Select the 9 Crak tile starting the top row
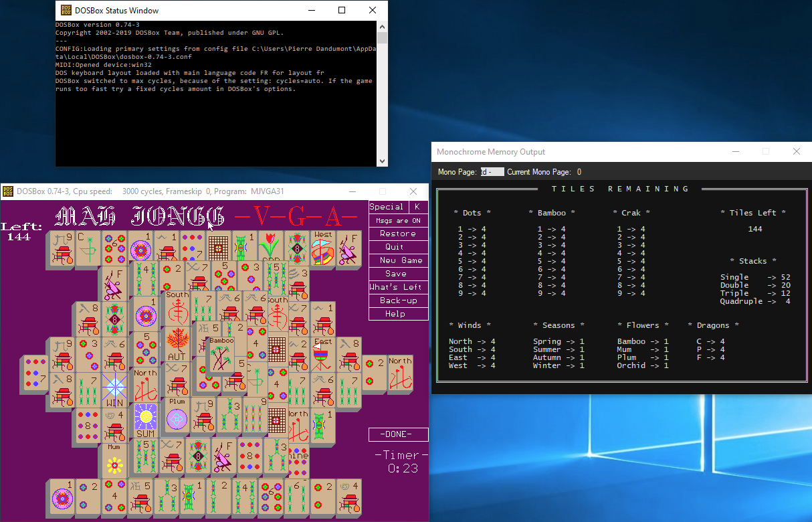 coord(63,248)
